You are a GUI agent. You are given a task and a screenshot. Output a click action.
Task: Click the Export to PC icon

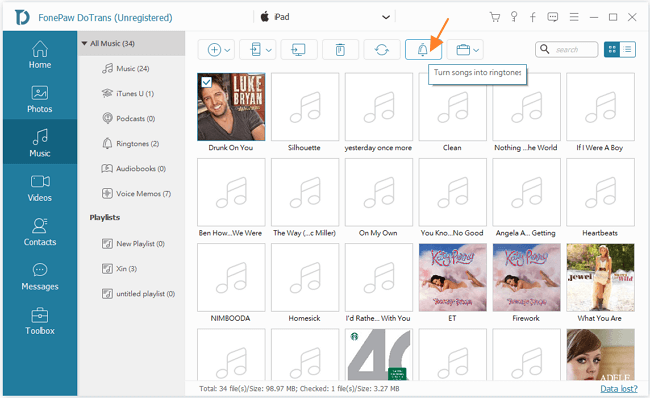pyautogui.click(x=299, y=50)
